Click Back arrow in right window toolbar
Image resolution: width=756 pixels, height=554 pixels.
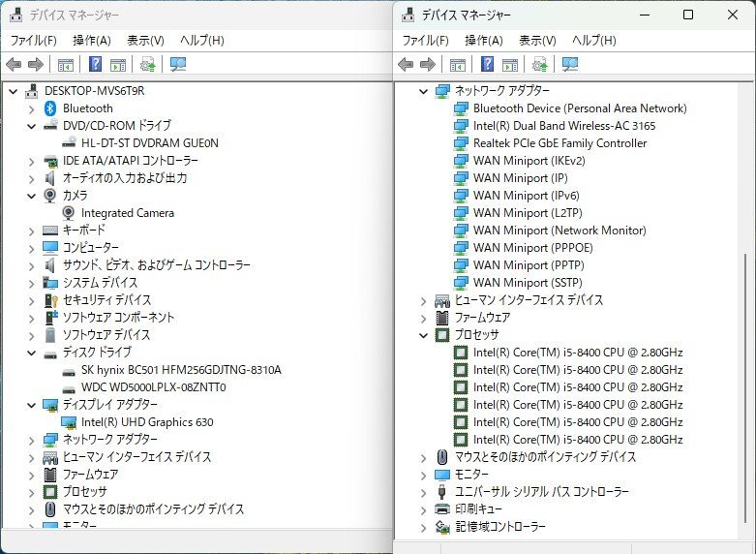tap(406, 64)
